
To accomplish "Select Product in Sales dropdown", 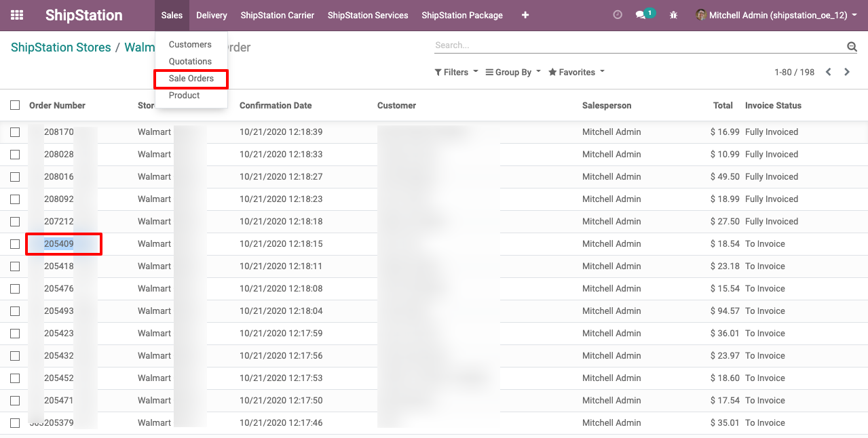I will [x=184, y=95].
